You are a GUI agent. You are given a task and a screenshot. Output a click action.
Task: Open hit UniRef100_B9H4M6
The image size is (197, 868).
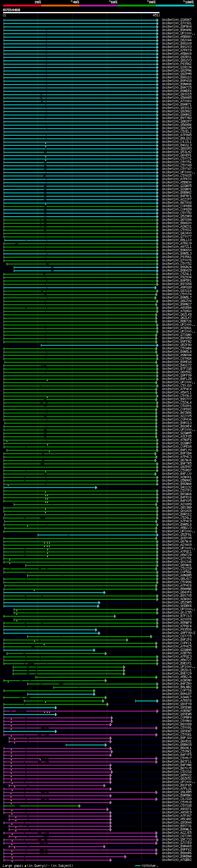[177, 30]
